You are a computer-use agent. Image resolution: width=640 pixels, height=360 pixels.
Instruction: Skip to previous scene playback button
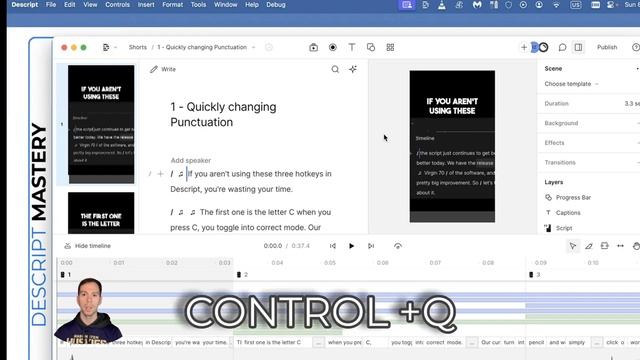tap(333, 246)
